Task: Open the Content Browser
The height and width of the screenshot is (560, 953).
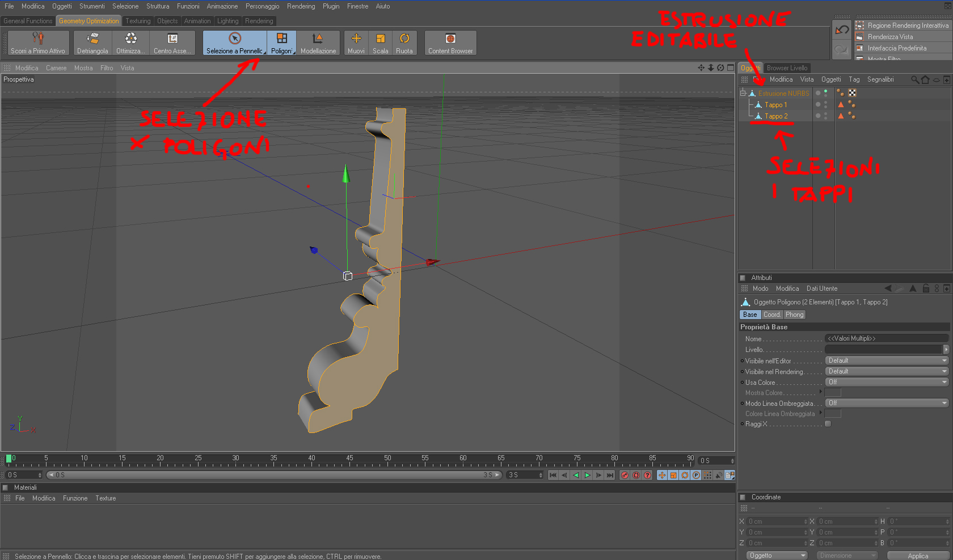Action: coord(450,43)
